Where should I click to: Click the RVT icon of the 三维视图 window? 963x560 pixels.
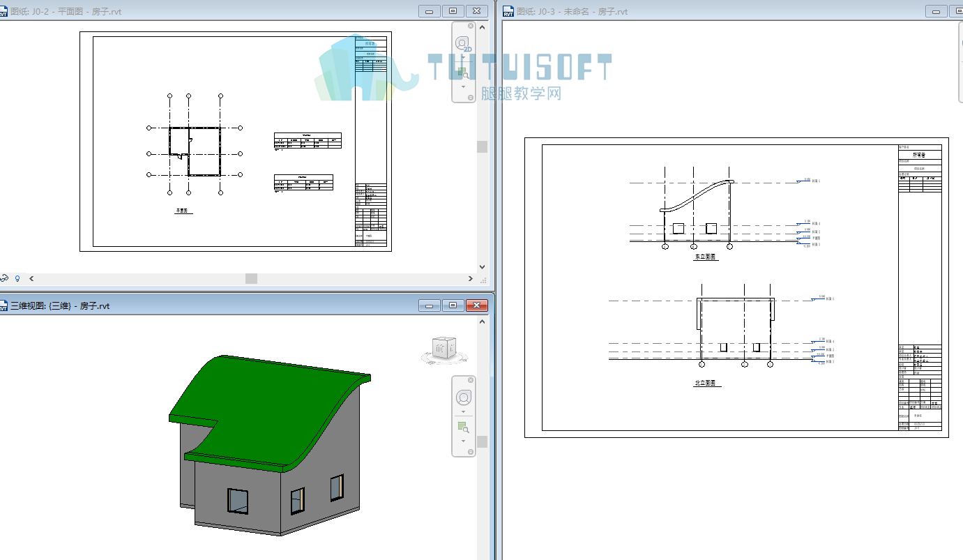4,305
